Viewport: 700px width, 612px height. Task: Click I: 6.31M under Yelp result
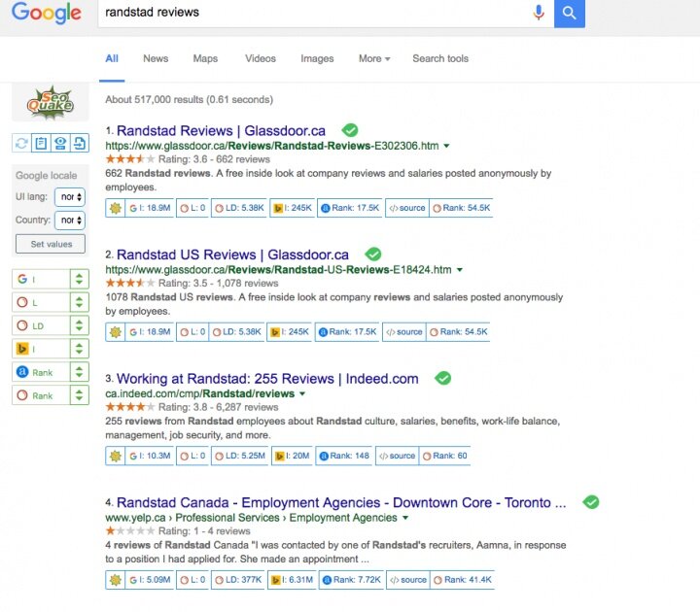coord(292,580)
